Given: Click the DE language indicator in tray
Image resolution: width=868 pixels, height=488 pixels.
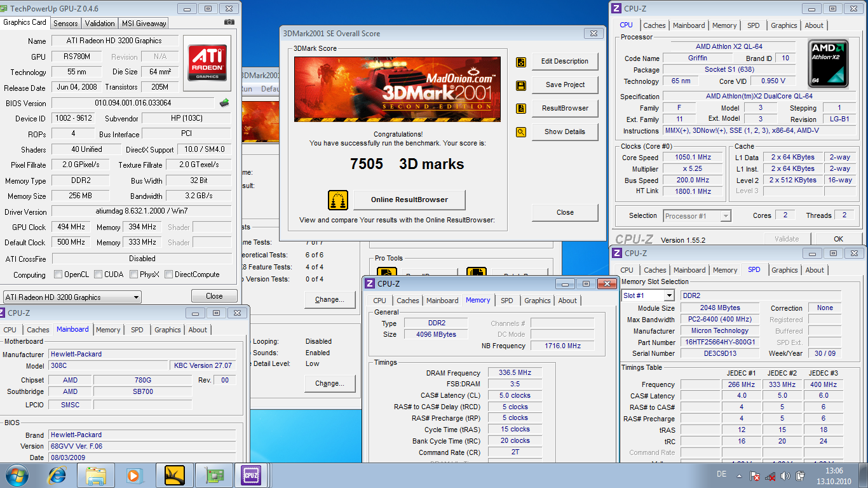Looking at the screenshot, I should [x=721, y=475].
